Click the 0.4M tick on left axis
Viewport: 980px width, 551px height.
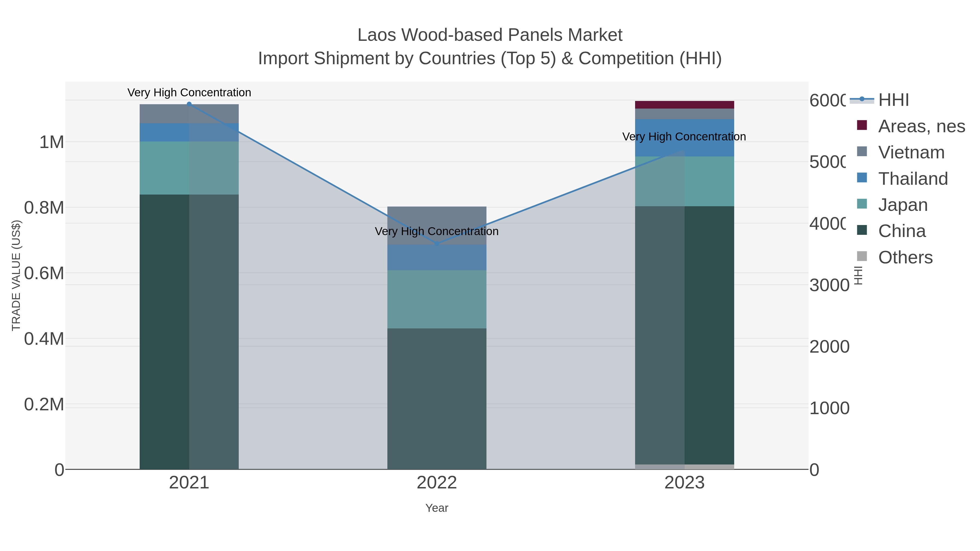[x=44, y=338]
